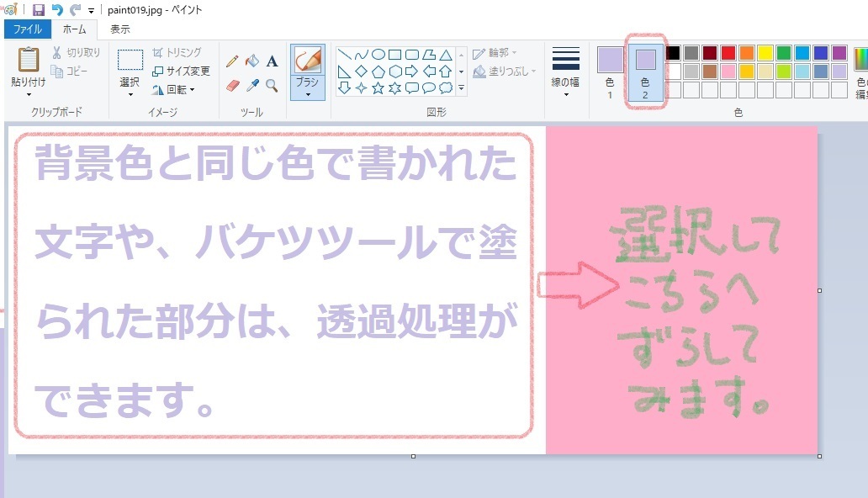868x498 pixels.
Task: Click the Save icon in title bar
Action: click(x=39, y=10)
